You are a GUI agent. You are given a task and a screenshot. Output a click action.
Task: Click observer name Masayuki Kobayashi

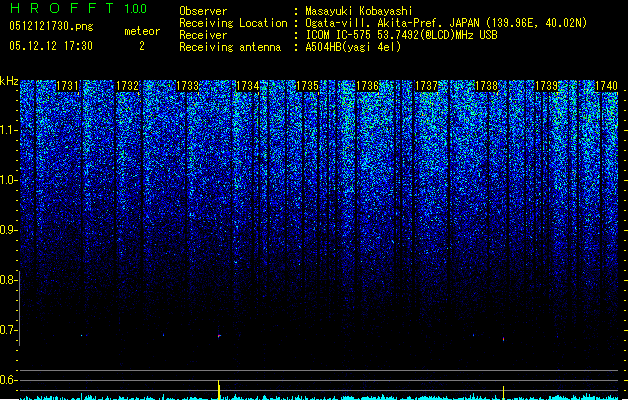click(x=359, y=11)
